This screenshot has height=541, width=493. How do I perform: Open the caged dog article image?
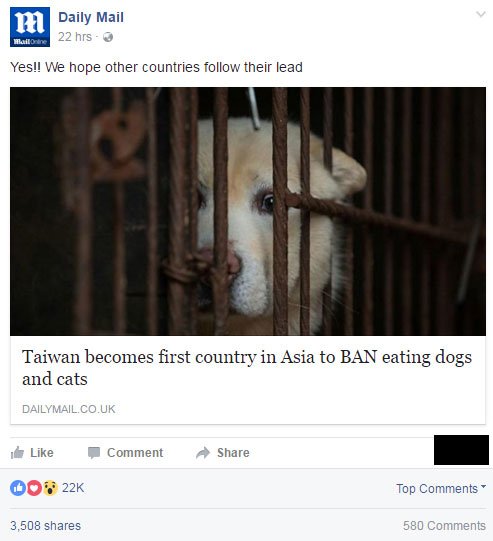(248, 211)
